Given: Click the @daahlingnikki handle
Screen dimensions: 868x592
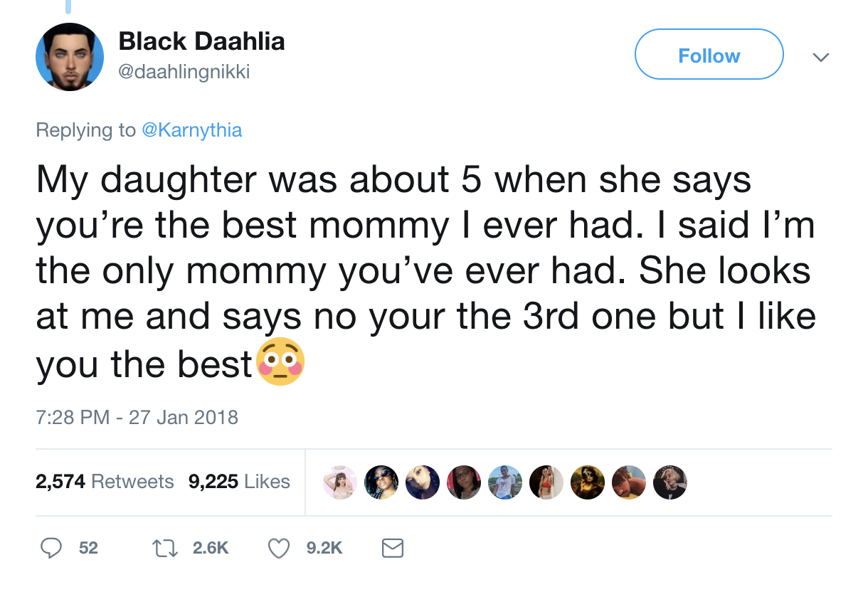Looking at the screenshot, I should [x=184, y=72].
